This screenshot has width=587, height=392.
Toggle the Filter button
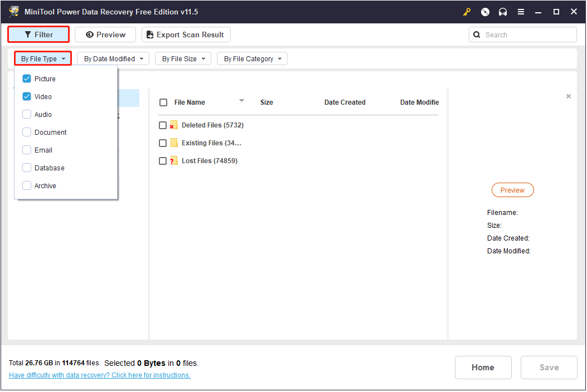[x=38, y=35]
